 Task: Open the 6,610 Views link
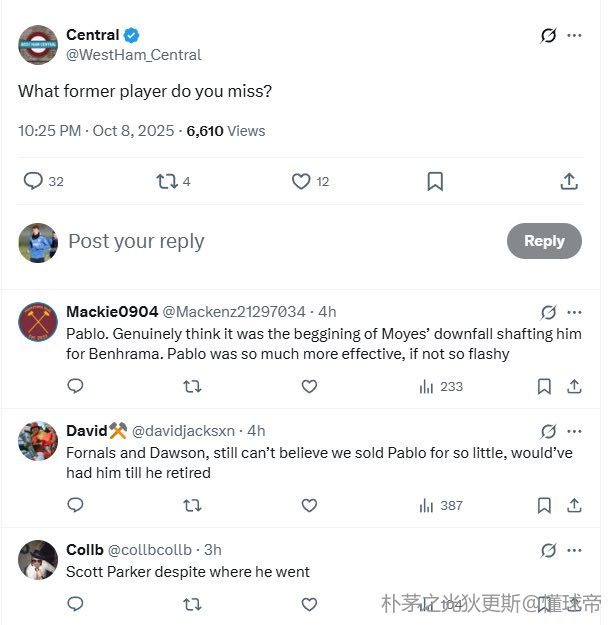pos(226,131)
